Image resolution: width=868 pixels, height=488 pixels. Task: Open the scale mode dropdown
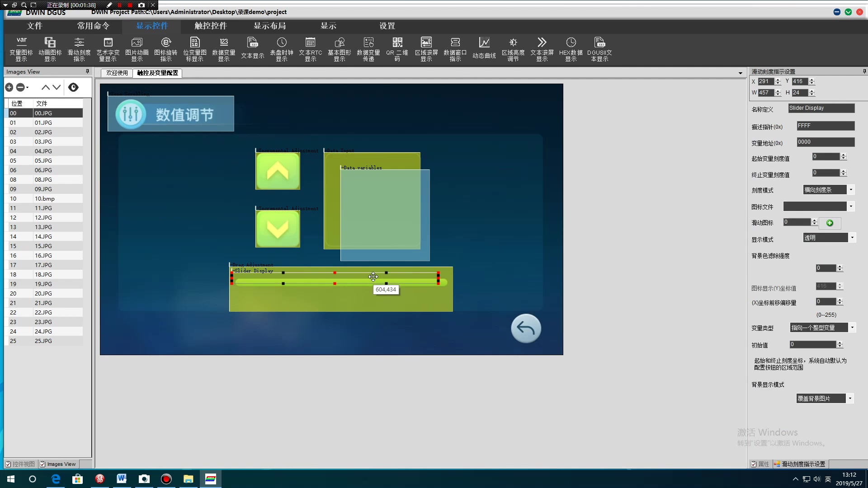[851, 190]
